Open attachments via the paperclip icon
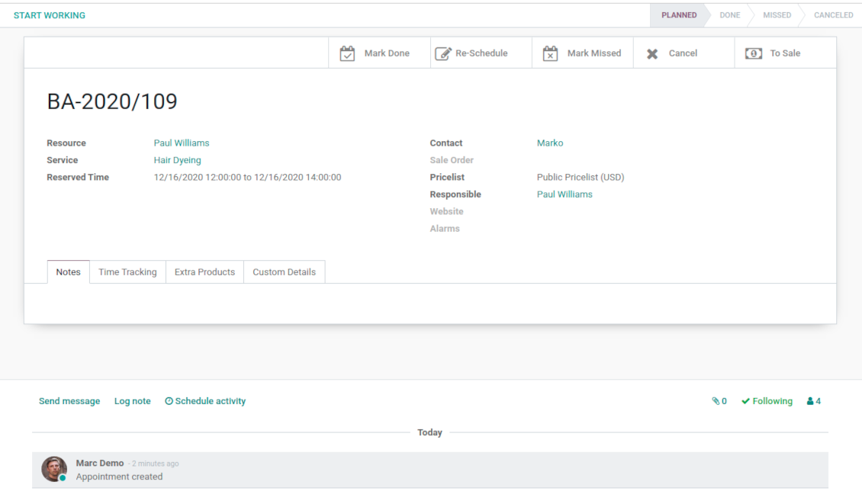Screen dimensions: 862x504 (x=716, y=401)
